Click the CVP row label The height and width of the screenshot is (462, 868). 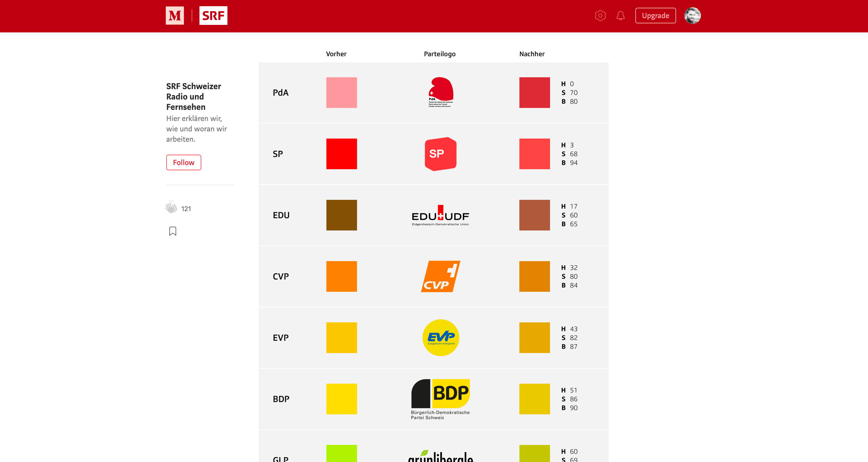[x=281, y=276]
